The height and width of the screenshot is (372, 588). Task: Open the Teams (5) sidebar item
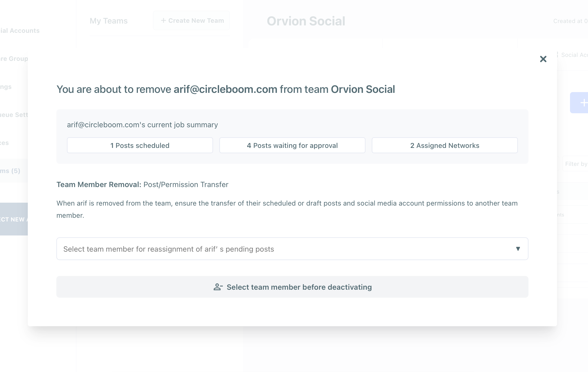point(11,171)
